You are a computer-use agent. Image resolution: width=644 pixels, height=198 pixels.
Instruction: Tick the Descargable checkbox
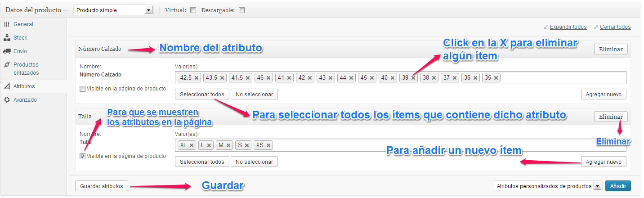click(x=242, y=10)
